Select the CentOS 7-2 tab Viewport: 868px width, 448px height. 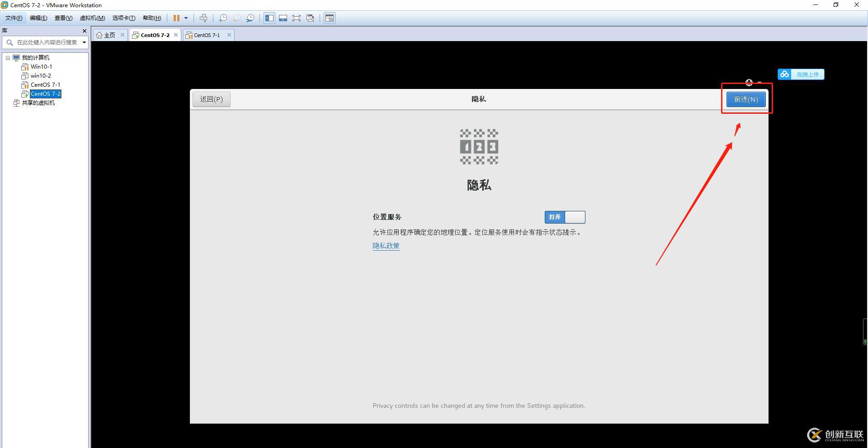[x=155, y=35]
